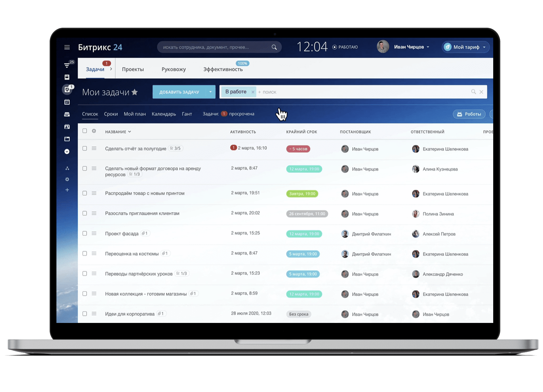
Task: Check the Переоценка на костюмы task
Action: [x=85, y=253]
